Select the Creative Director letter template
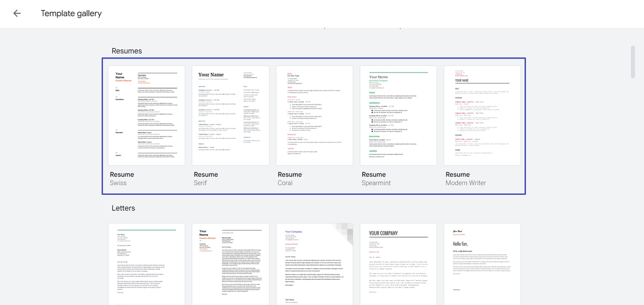Image resolution: width=644 pixels, height=305 pixels. click(230, 263)
